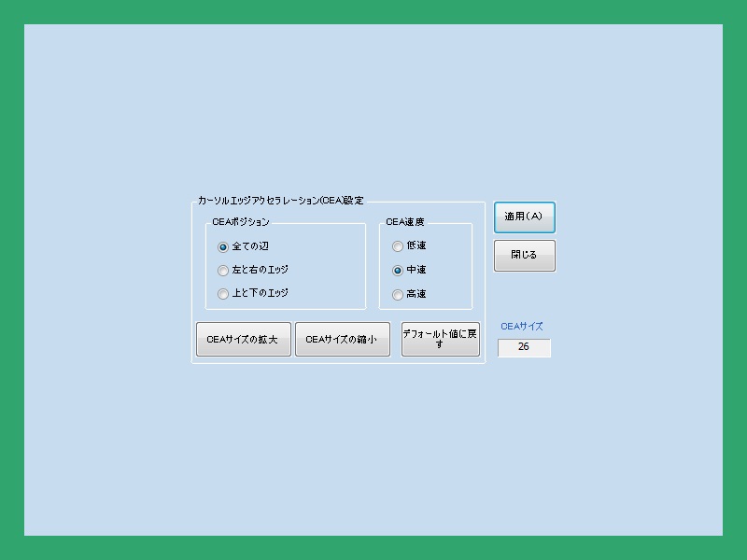Viewport: 747px width, 560px height.
Task: Click the 'CEA速度' group heading
Action: click(x=405, y=222)
